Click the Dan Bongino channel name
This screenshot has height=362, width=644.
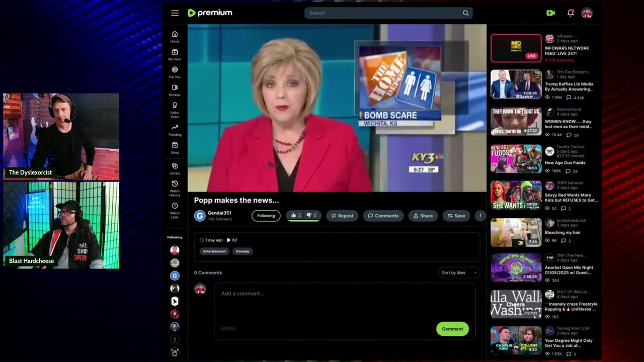pos(574,72)
